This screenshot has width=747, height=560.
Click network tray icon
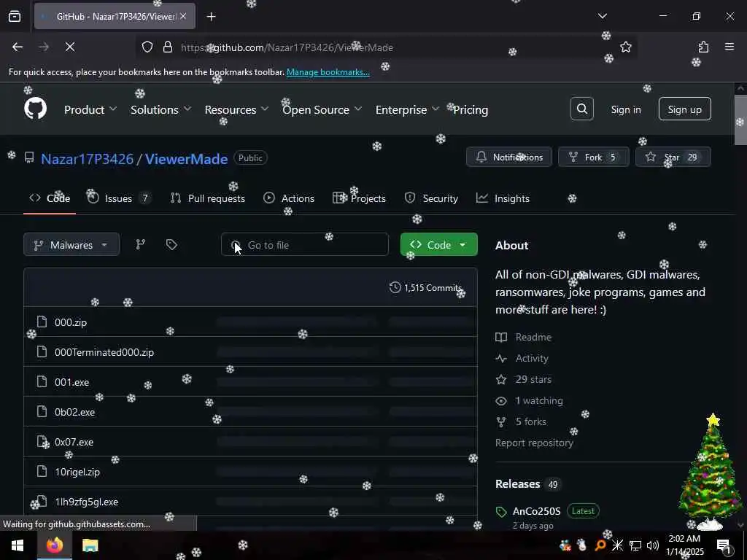635,545
